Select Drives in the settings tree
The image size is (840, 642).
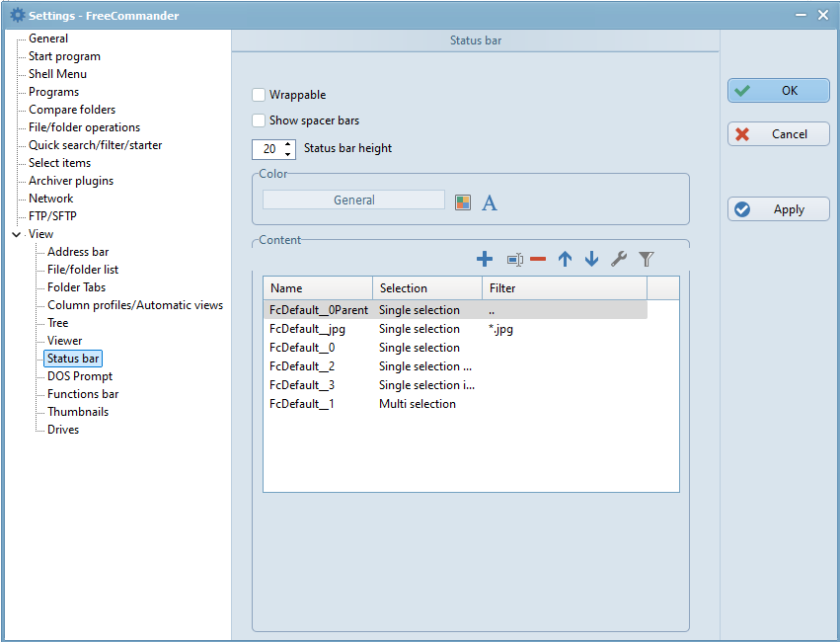point(62,430)
